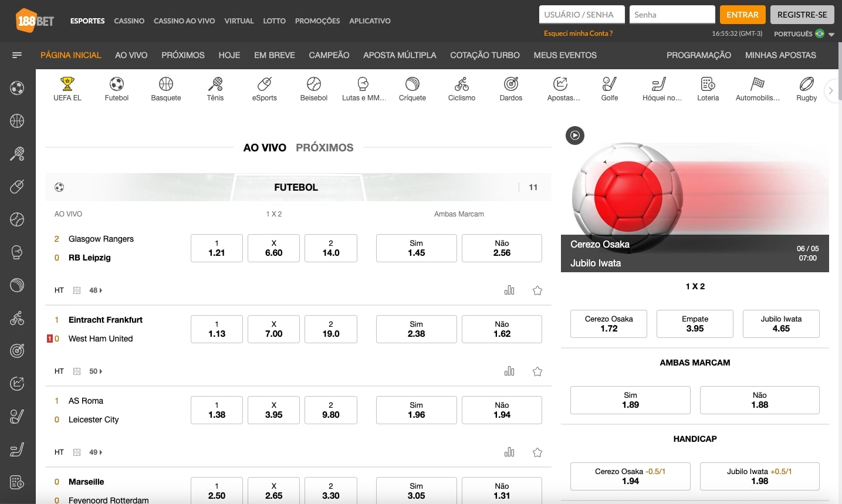Select Rugby in the sports carousel
The width and height of the screenshot is (842, 504).
(x=807, y=89)
